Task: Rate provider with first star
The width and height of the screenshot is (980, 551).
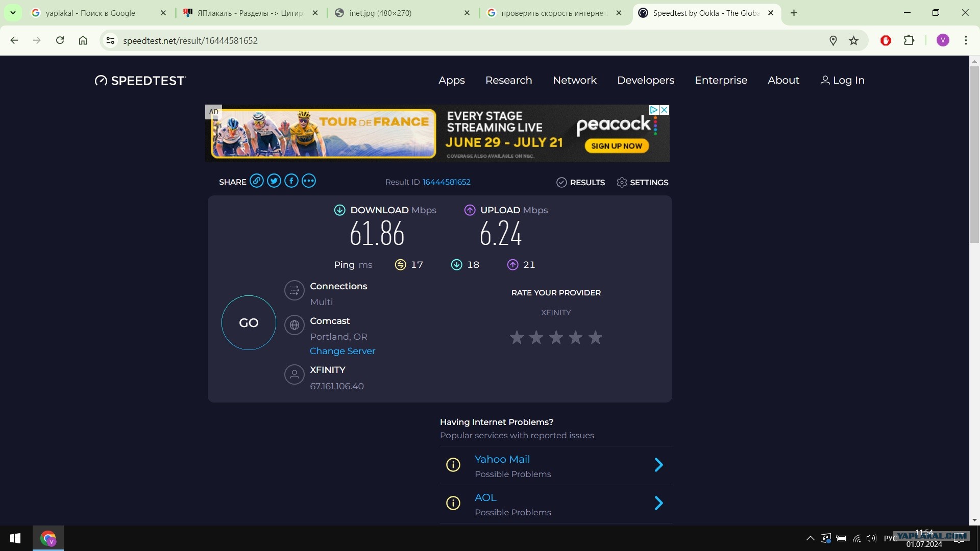Action: pyautogui.click(x=517, y=337)
